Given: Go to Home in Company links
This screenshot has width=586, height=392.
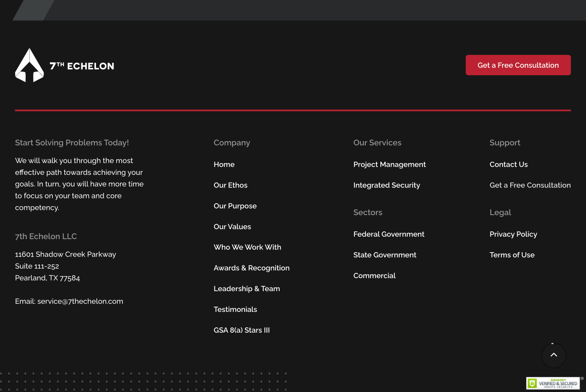Looking at the screenshot, I should 224,164.
